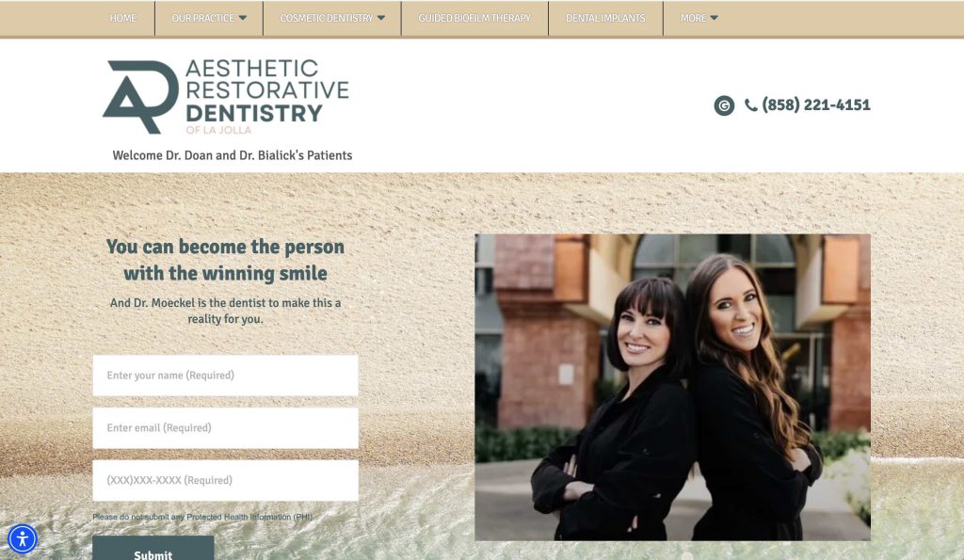964x560 pixels.
Task: Focus the phone number input field
Action: click(226, 481)
